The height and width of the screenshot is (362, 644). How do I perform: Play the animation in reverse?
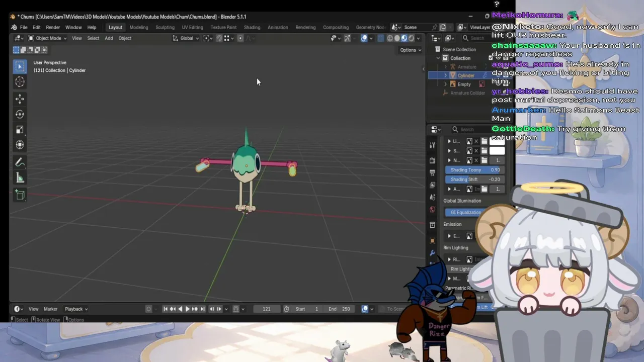pos(180,309)
